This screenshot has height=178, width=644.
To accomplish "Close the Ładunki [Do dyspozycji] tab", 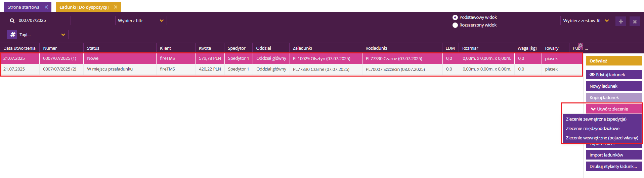I will click(116, 7).
